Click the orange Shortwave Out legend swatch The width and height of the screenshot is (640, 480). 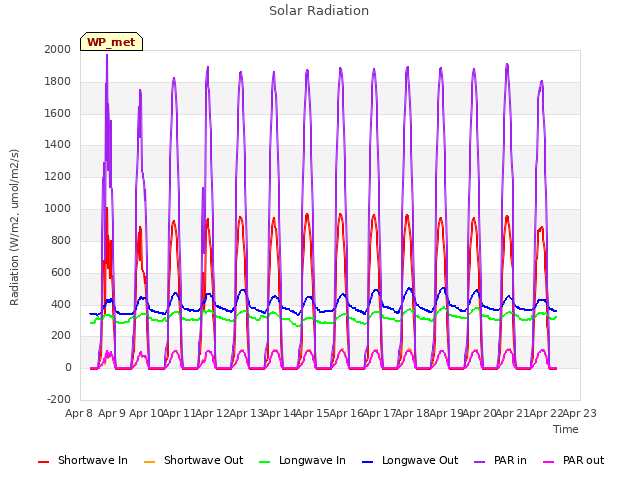click(x=149, y=462)
